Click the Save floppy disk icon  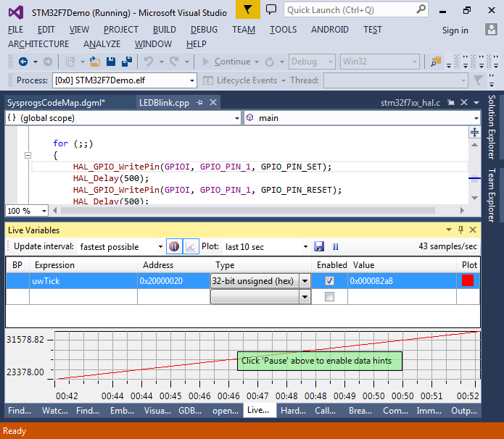pyautogui.click(x=111, y=62)
